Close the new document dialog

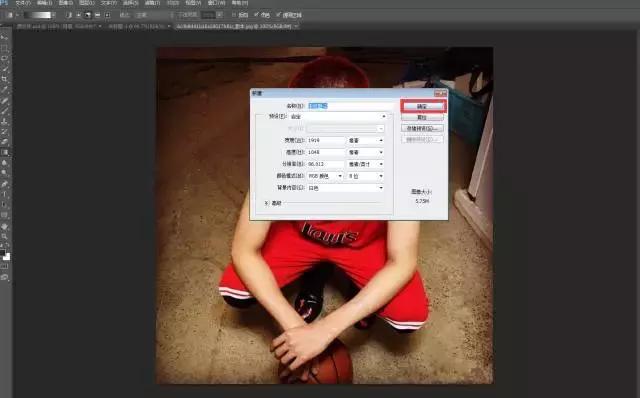(x=440, y=93)
